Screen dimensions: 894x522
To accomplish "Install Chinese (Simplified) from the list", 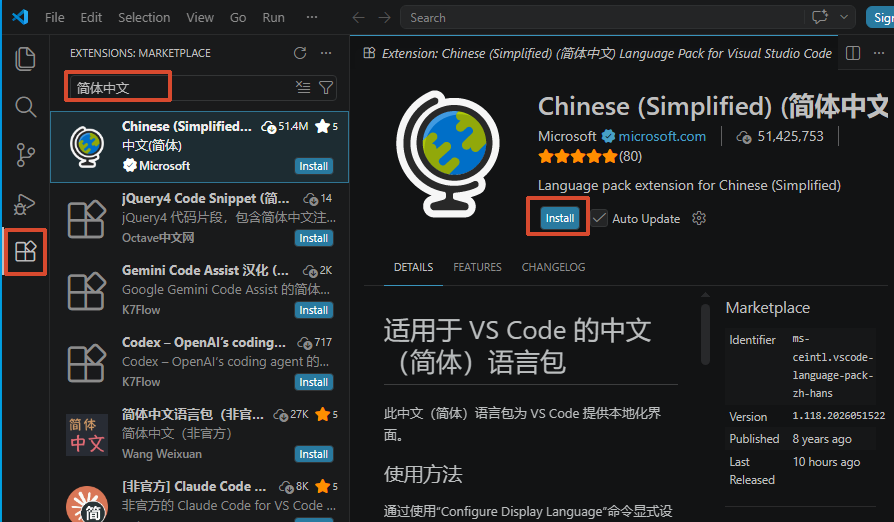I will [x=314, y=166].
